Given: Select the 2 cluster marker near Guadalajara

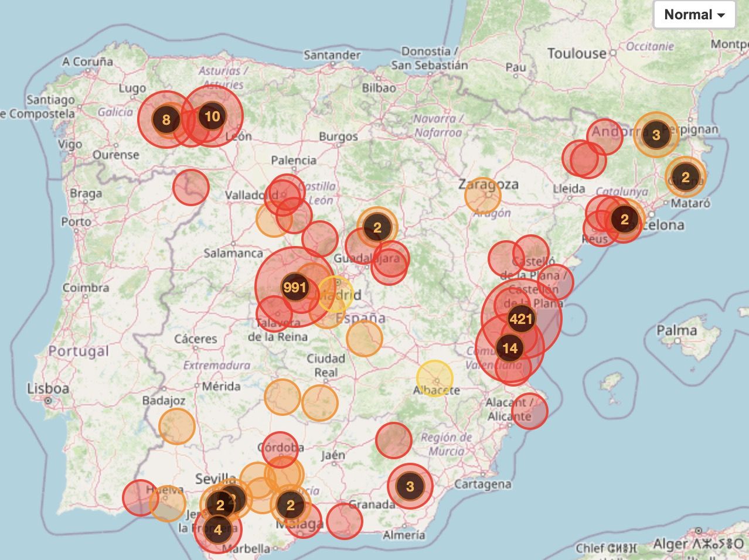Looking at the screenshot, I should tap(377, 227).
